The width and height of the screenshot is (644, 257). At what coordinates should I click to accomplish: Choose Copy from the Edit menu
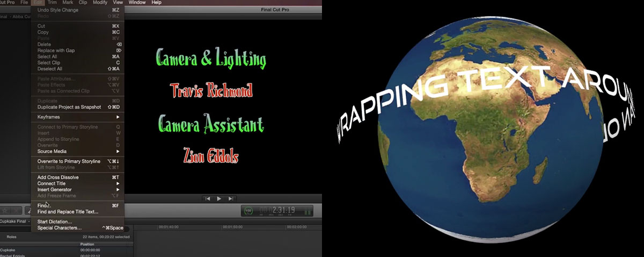click(78, 32)
